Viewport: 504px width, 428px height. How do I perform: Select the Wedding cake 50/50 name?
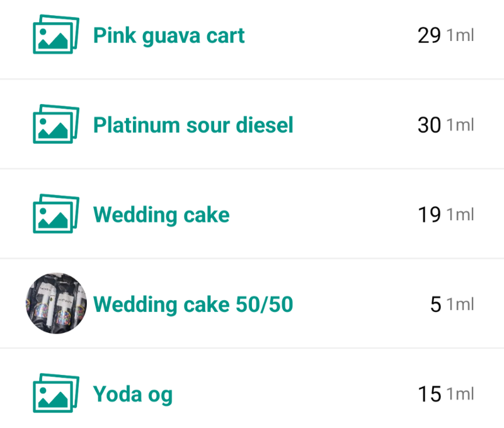[193, 304]
